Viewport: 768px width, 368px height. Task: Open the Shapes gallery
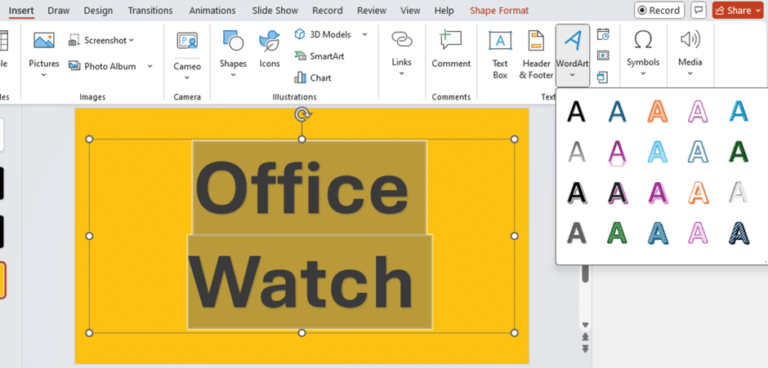(x=233, y=54)
